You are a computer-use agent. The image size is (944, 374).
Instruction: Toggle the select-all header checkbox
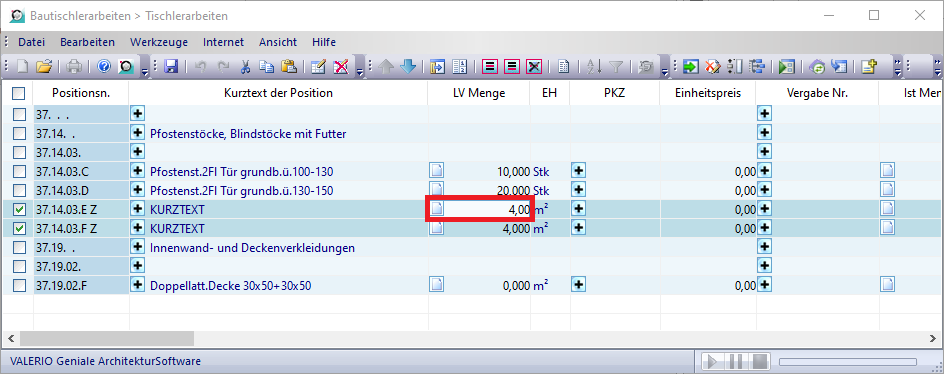coord(19,93)
